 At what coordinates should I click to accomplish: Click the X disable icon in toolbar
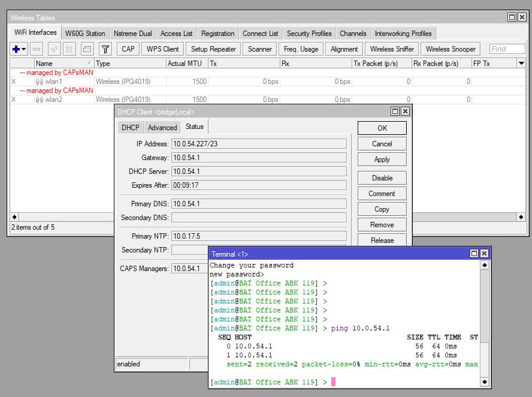click(69, 49)
